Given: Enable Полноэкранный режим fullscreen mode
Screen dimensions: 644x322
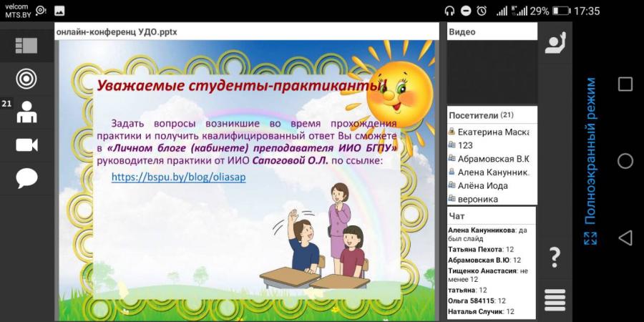Looking at the screenshot, I should [x=590, y=162].
